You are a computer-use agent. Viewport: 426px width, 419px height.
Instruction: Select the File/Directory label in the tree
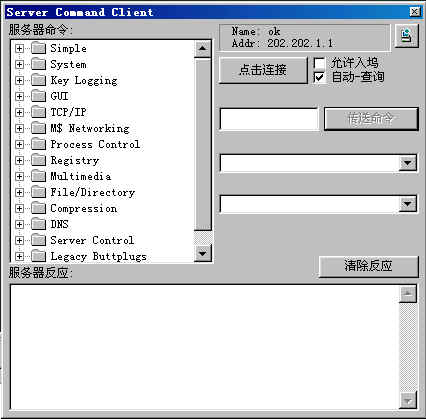92,193
